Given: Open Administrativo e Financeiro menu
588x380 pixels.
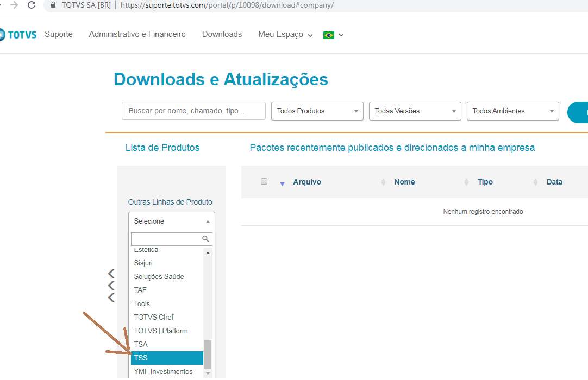Looking at the screenshot, I should click(137, 34).
